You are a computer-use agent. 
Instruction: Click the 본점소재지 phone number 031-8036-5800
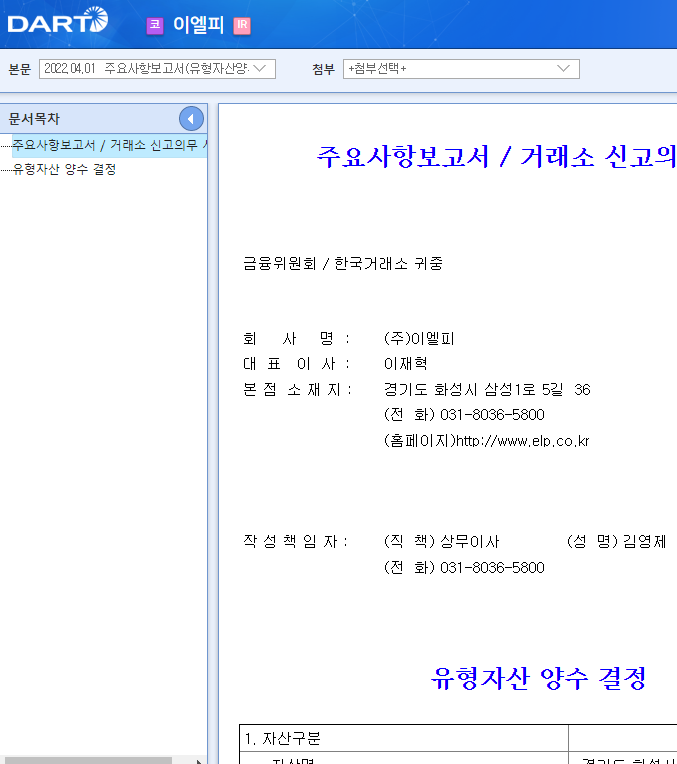click(x=492, y=415)
